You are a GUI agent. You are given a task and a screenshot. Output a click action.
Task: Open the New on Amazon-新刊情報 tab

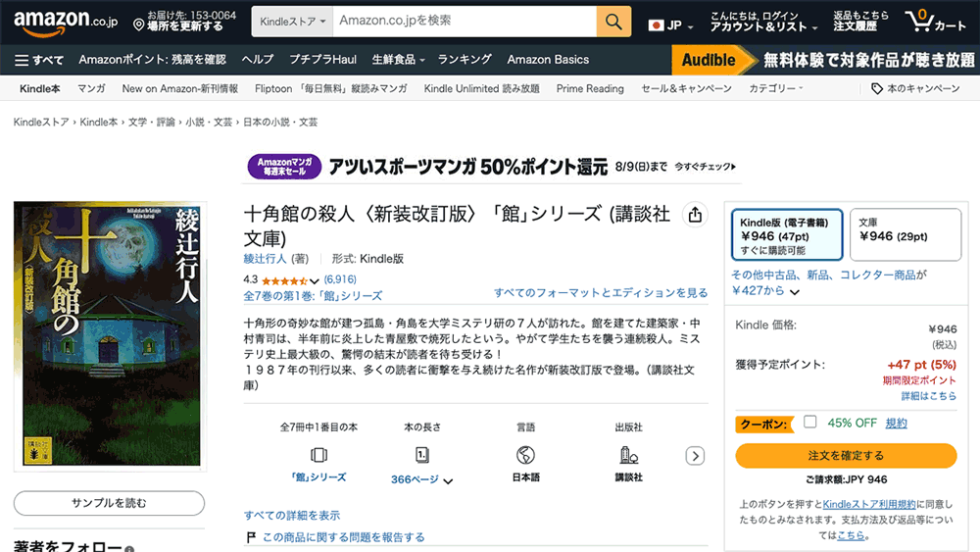(180, 89)
